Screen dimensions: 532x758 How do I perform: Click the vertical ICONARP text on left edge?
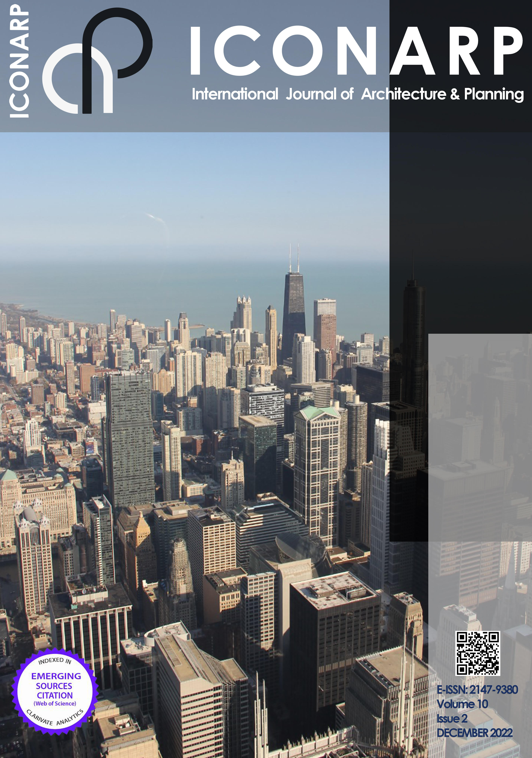(x=19, y=60)
